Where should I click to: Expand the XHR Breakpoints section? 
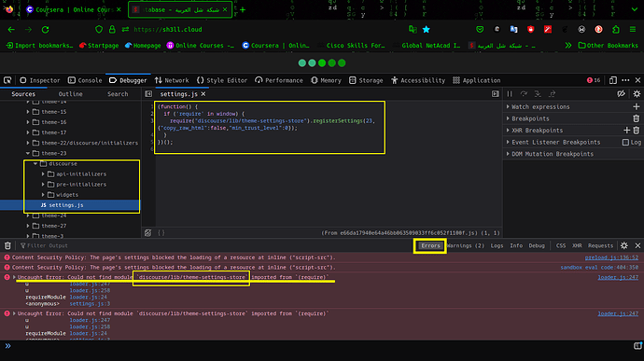click(508, 131)
